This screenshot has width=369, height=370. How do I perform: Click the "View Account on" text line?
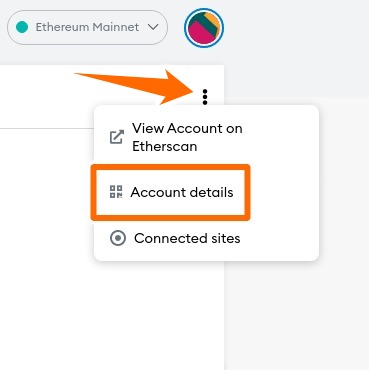coord(187,128)
